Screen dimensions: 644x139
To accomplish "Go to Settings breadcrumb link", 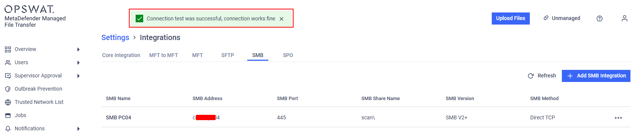I will 115,37.
